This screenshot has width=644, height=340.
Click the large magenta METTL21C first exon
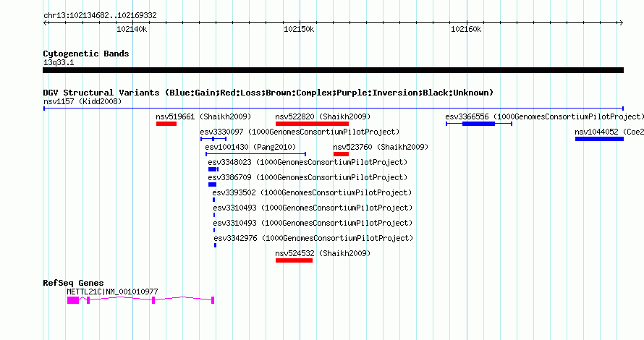click(73, 300)
